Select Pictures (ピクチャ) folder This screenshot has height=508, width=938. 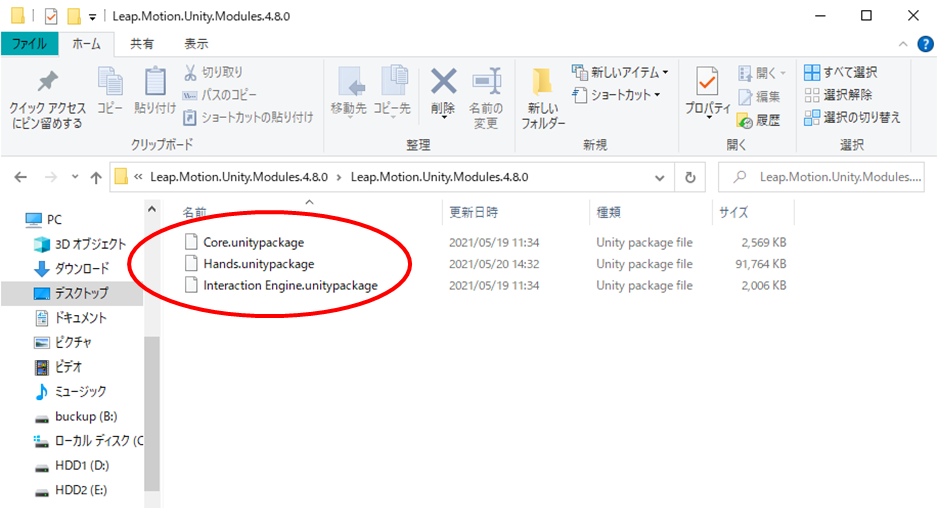coord(63,342)
